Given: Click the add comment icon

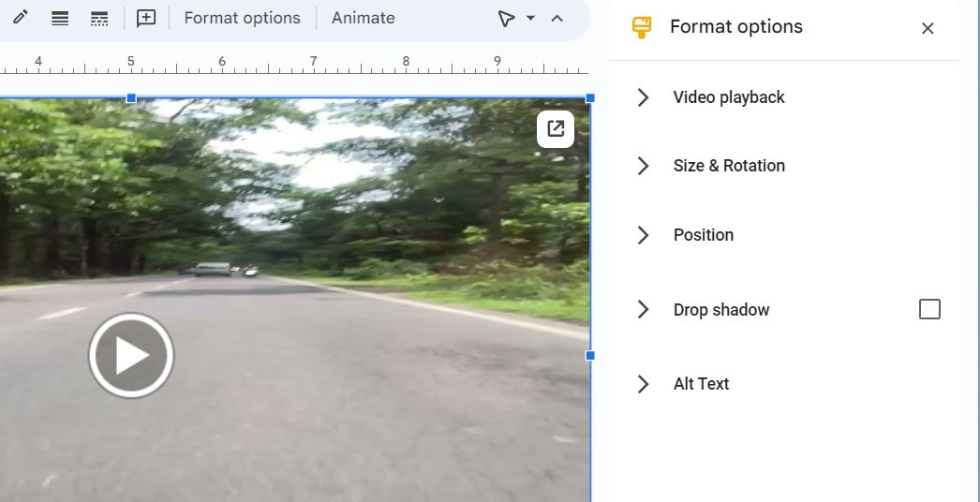Looking at the screenshot, I should pyautogui.click(x=145, y=18).
